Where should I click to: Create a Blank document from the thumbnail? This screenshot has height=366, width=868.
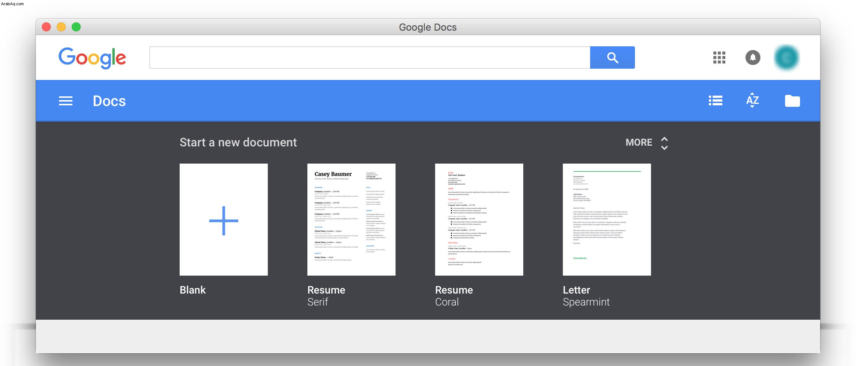click(x=224, y=220)
